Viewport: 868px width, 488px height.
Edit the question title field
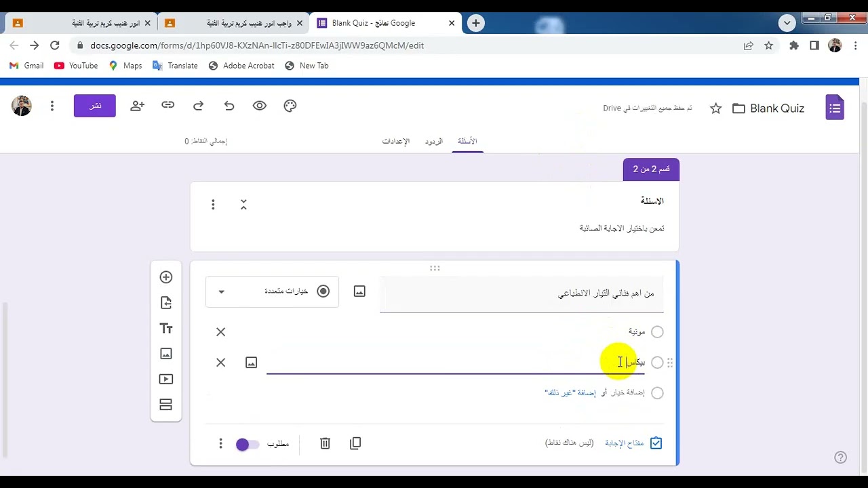[521, 294]
